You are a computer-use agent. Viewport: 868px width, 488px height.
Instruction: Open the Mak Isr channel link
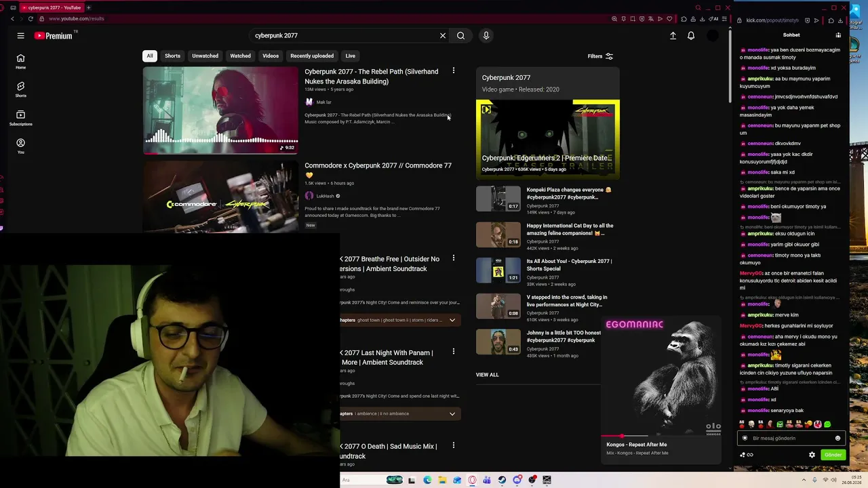pos(324,102)
